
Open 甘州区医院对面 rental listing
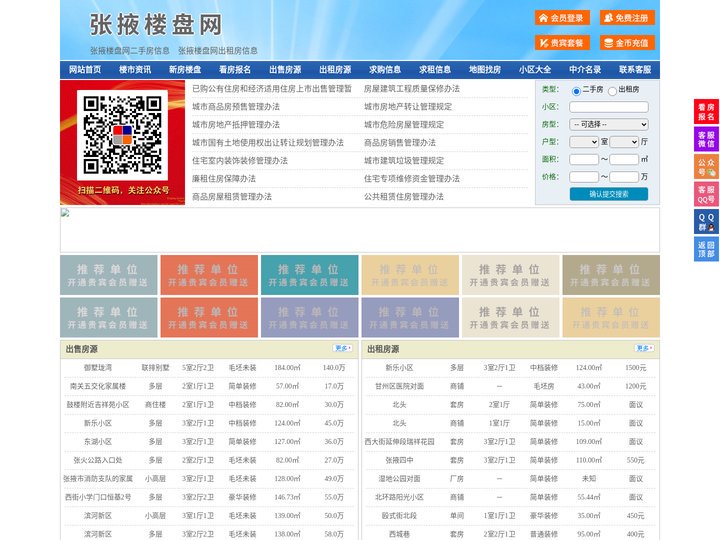point(399,386)
